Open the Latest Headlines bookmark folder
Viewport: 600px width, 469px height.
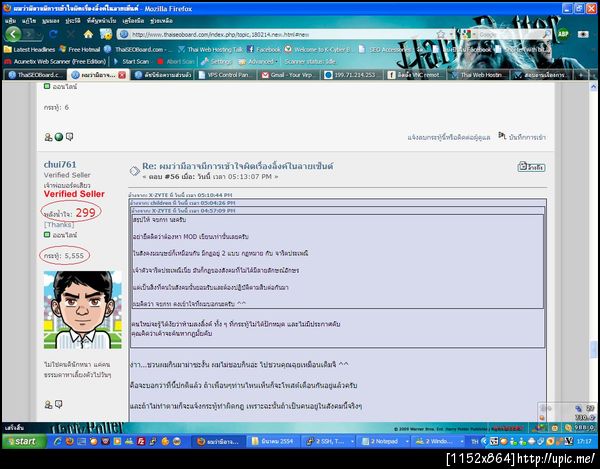pyautogui.click(x=29, y=49)
